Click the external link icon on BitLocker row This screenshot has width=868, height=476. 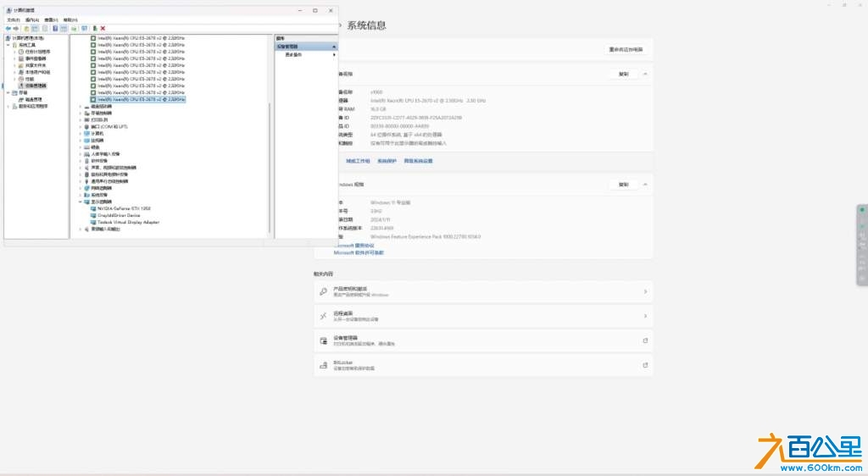[x=645, y=365]
